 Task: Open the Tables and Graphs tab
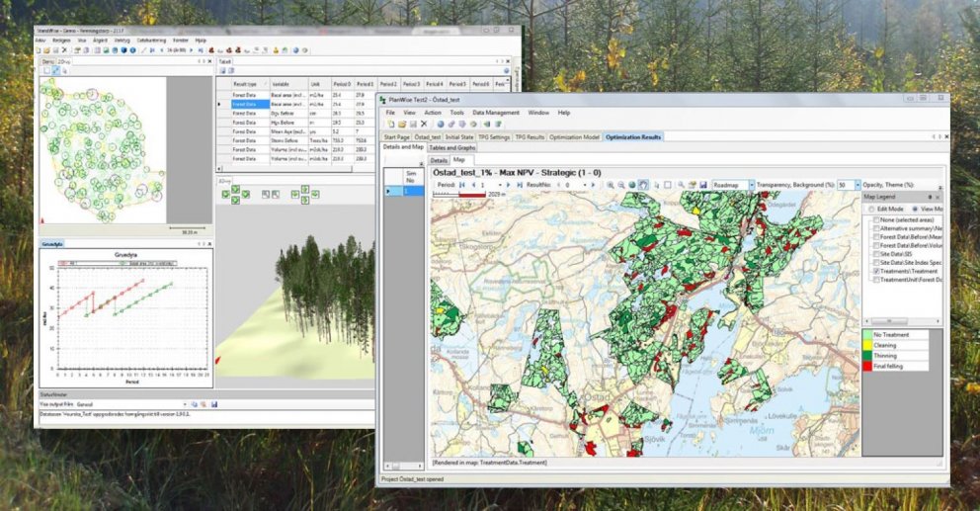coord(450,147)
